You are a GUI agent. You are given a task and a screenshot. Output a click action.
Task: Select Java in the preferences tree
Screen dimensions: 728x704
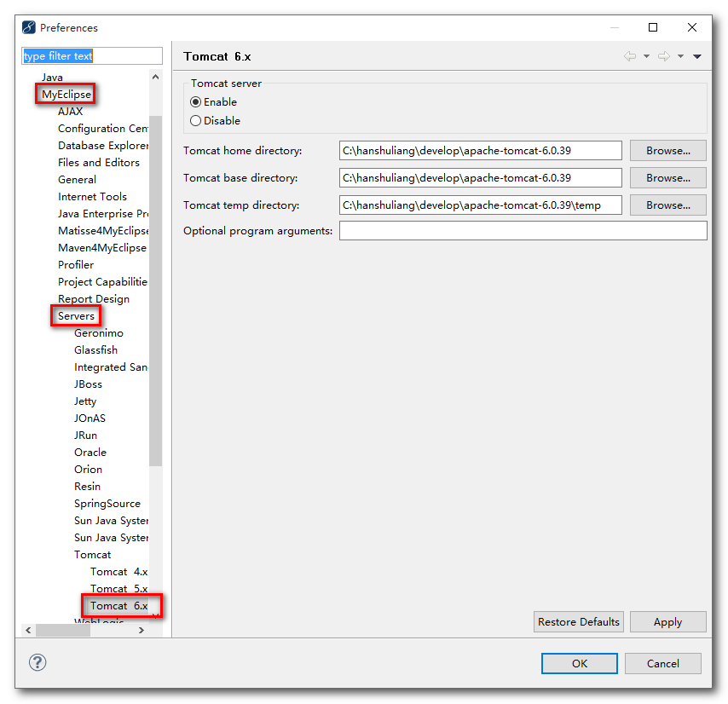point(52,77)
